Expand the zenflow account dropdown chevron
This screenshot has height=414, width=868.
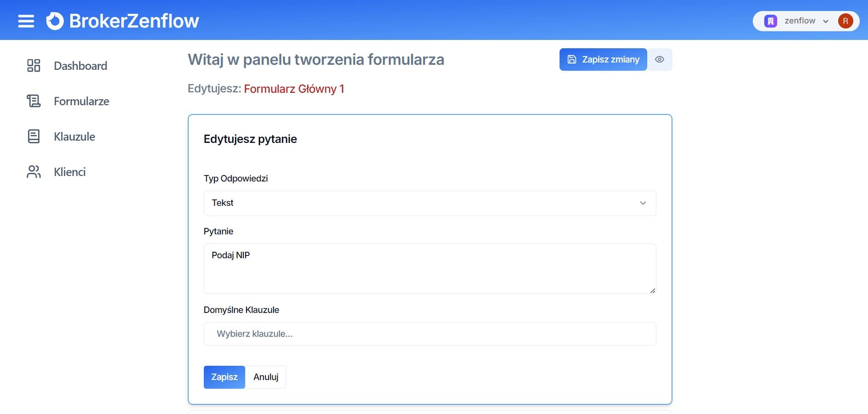[826, 21]
